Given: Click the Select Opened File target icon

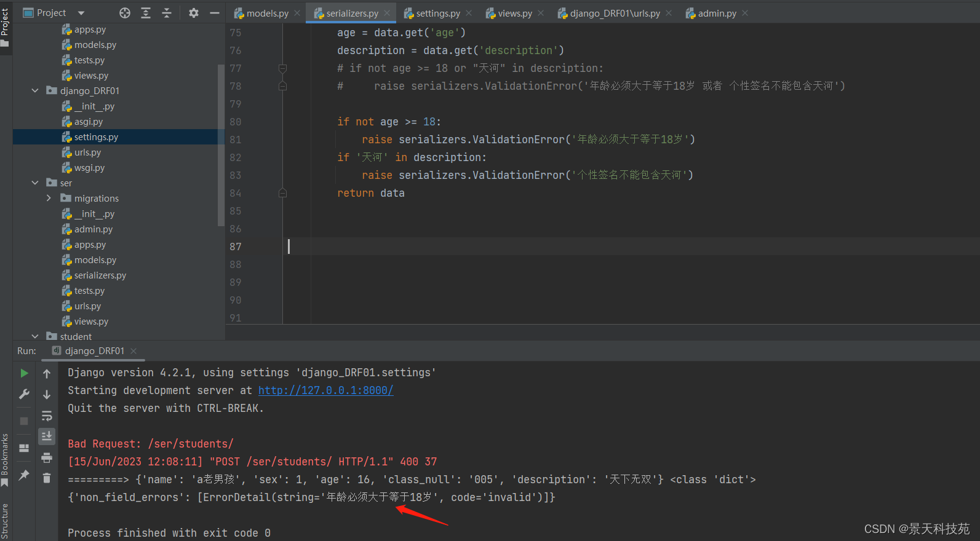Looking at the screenshot, I should (125, 13).
